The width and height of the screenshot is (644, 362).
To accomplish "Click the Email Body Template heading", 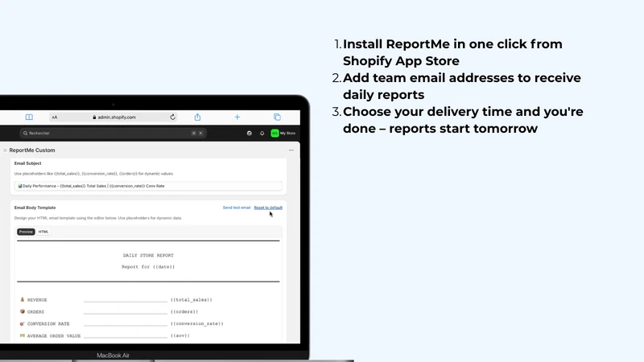I will pos(35,208).
